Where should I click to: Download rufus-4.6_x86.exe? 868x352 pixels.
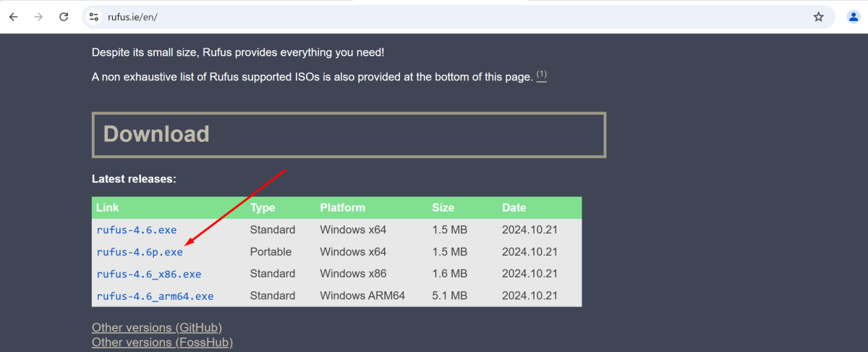click(149, 274)
